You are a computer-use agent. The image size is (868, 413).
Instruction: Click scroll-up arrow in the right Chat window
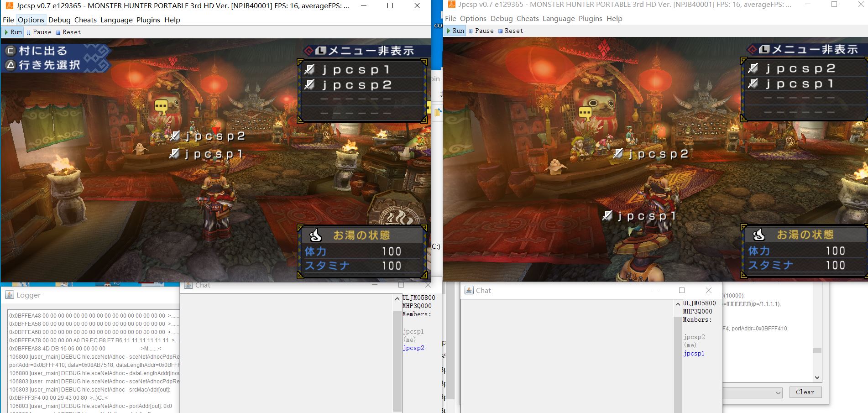tap(678, 304)
